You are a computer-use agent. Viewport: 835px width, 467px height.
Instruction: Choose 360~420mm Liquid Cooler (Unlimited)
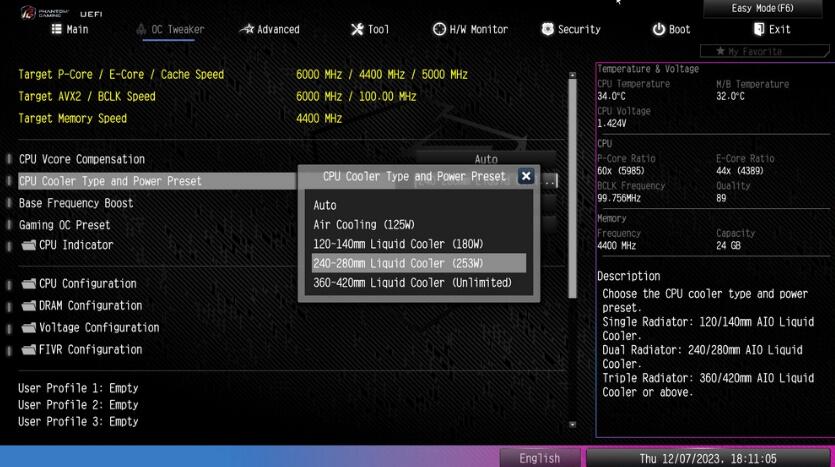419,283
